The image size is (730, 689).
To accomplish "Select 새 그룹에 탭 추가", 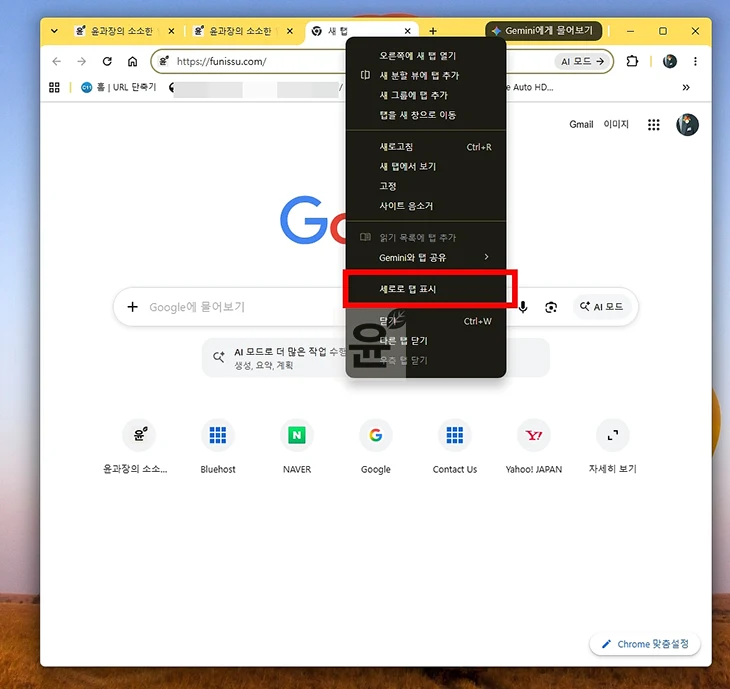I will pyautogui.click(x=426, y=95).
